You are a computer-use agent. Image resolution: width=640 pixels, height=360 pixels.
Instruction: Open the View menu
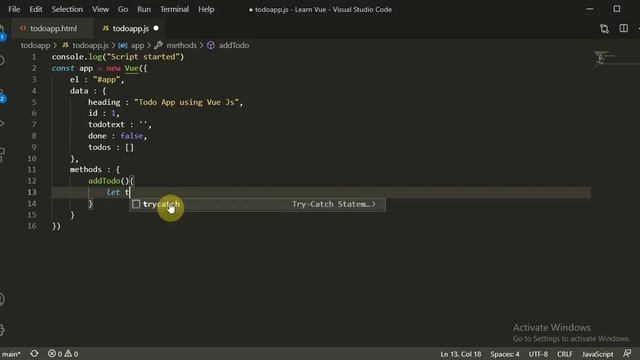tap(100, 9)
